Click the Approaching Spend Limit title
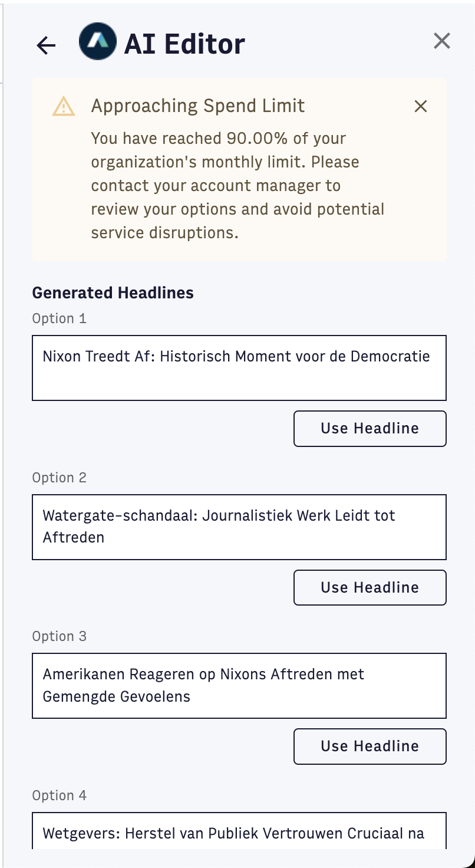The image size is (475, 868). [x=198, y=106]
